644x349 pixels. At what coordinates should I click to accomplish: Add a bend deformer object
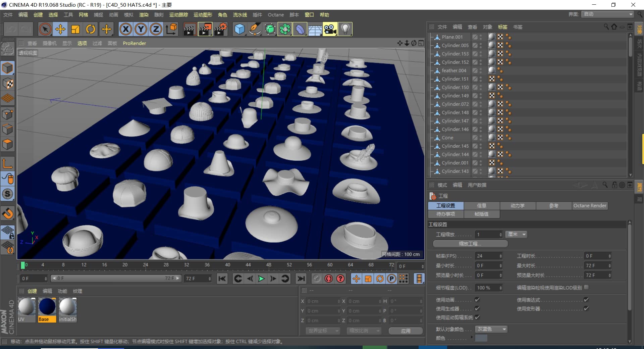300,29
